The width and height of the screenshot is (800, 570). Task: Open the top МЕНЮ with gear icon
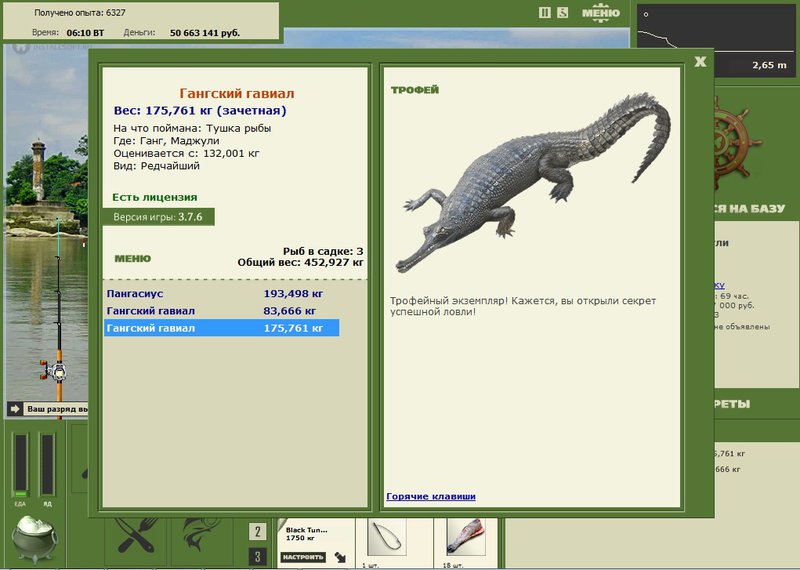coord(601,13)
